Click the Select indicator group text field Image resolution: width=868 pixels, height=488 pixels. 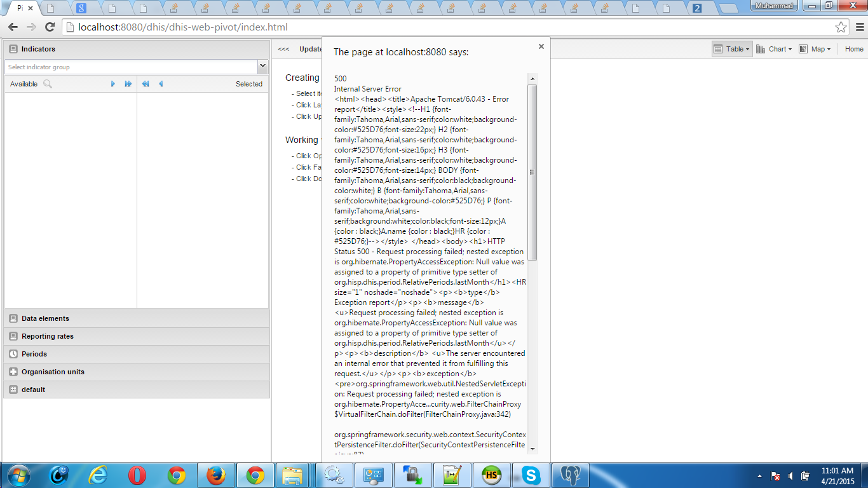pos(132,67)
